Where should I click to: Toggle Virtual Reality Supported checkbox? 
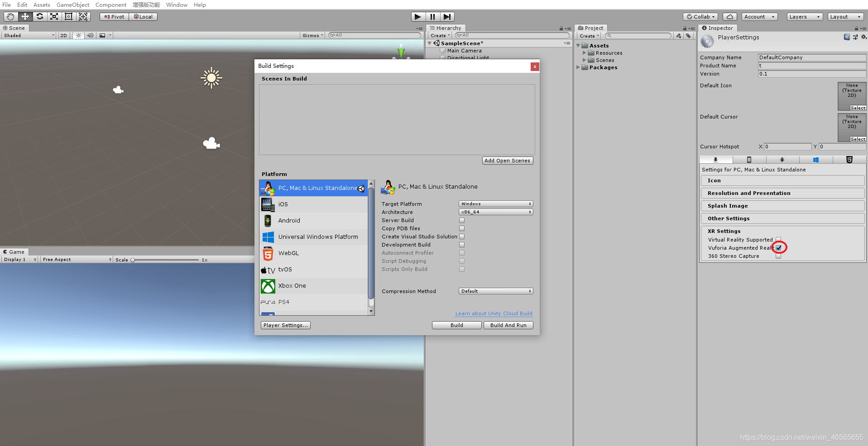pyautogui.click(x=778, y=240)
